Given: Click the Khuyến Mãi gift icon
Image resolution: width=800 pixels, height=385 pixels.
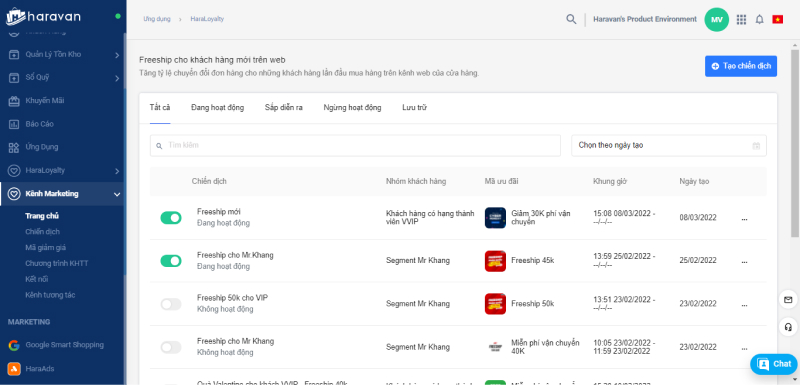Looking at the screenshot, I should [x=14, y=101].
